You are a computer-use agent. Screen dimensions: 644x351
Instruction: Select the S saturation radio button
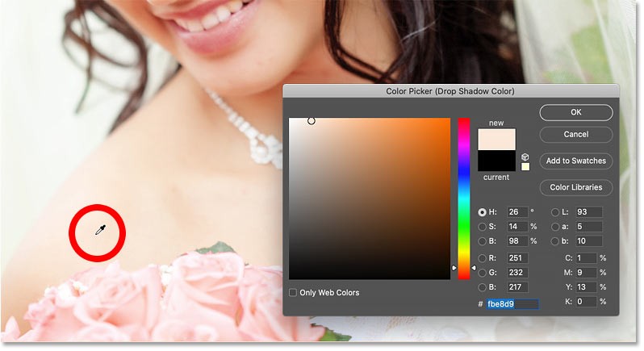point(482,227)
